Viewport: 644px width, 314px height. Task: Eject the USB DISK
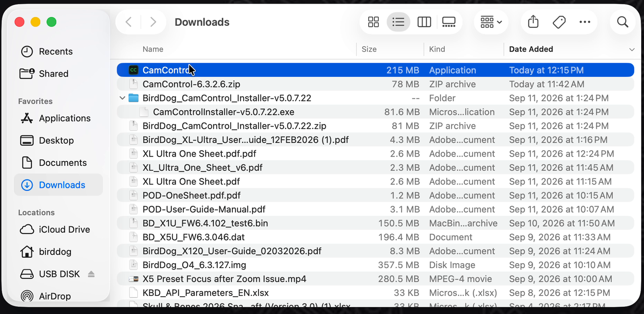tap(91, 274)
